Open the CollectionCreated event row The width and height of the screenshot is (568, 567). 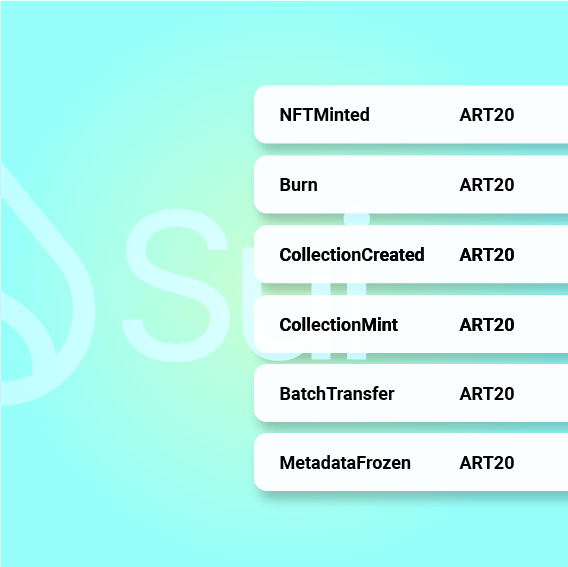click(411, 254)
